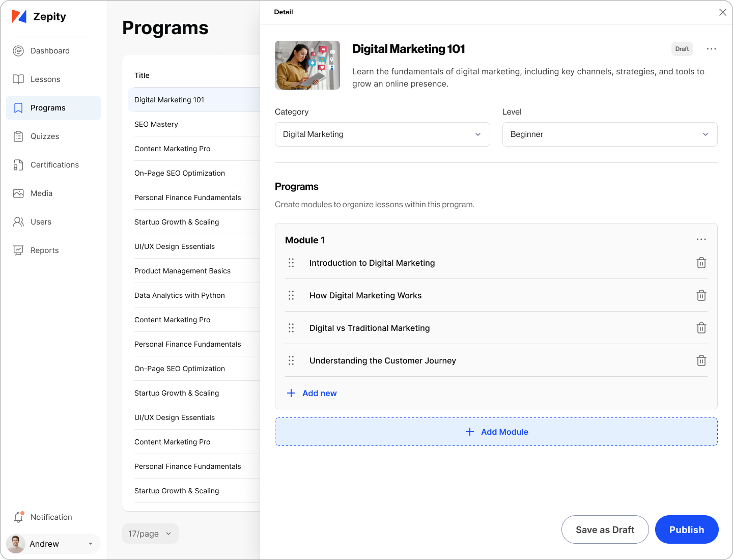Click drag handle beside Digital vs Traditional Marketing
The image size is (733, 560).
coord(291,328)
